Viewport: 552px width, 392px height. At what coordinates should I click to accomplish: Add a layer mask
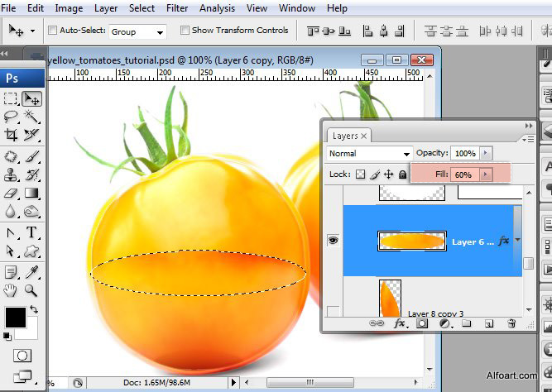421,324
